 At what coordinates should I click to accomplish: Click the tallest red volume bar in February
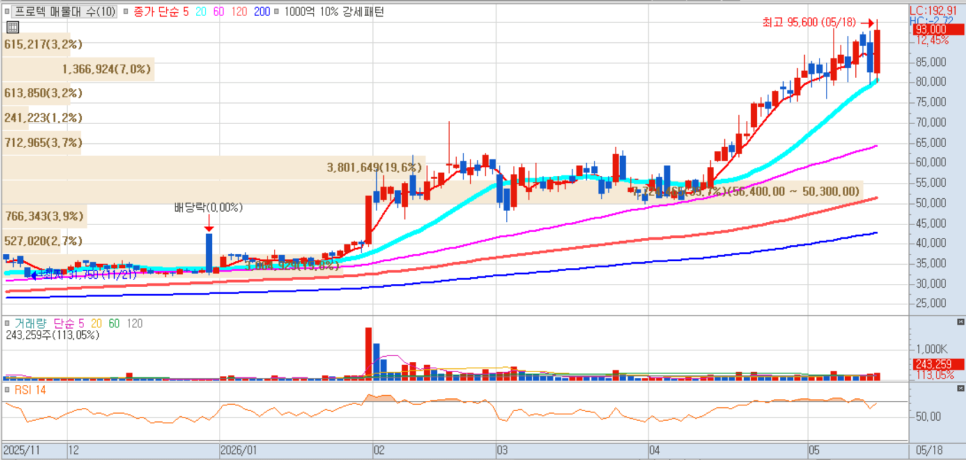(x=369, y=354)
